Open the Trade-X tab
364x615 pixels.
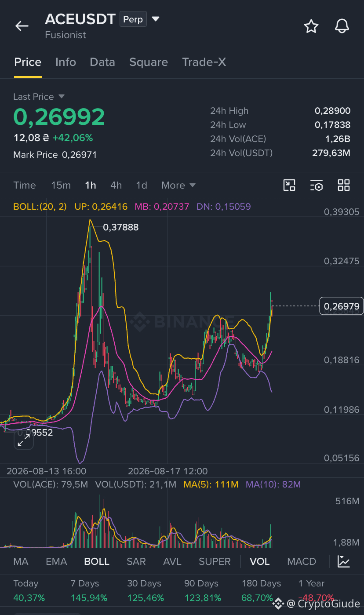(204, 62)
